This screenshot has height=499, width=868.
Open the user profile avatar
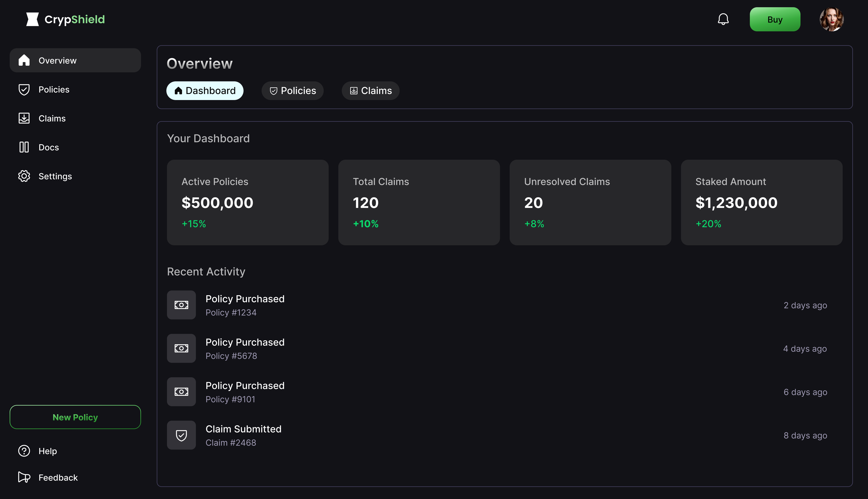pos(831,19)
